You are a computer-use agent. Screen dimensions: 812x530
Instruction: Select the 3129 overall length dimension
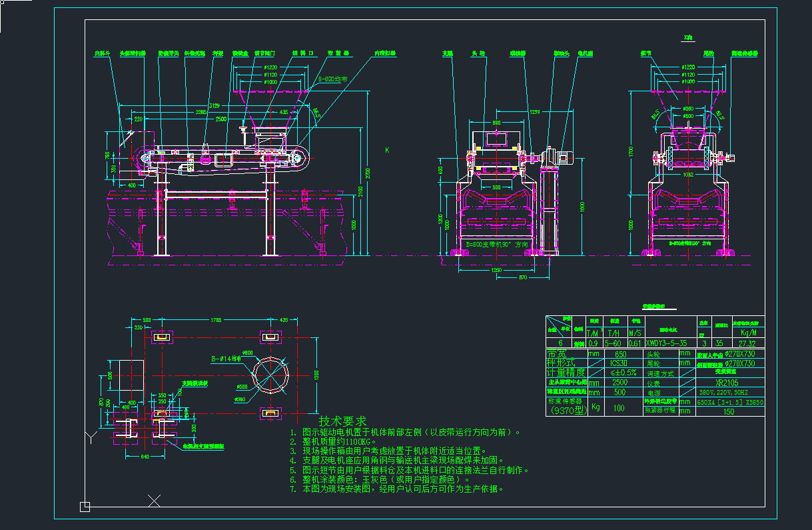point(214,105)
